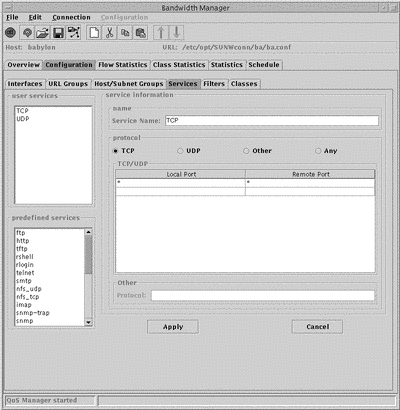Open the Edit menu
Image resolution: width=400 pixels, height=410 pixels.
point(35,17)
